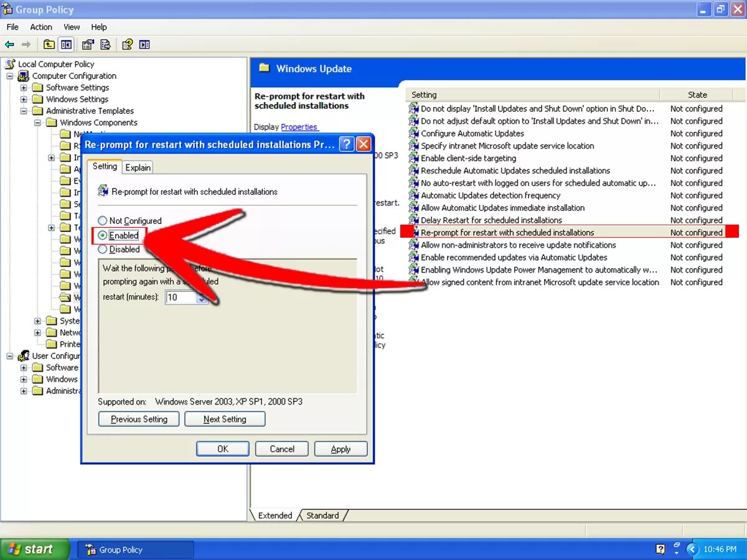Click the policy icon beside Reschedule Automatic Updates scheduled installations
This screenshot has width=747, height=560.
point(414,170)
